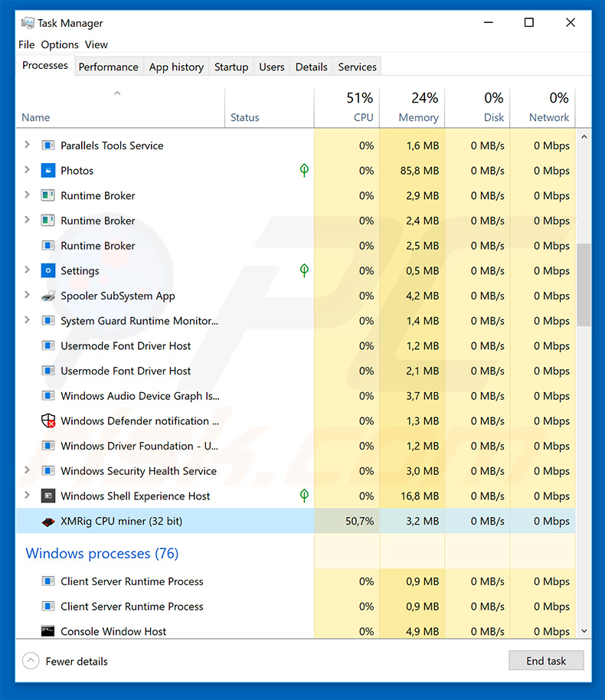Sort by the Network column header
605x700 pixels.
pyautogui.click(x=542, y=108)
